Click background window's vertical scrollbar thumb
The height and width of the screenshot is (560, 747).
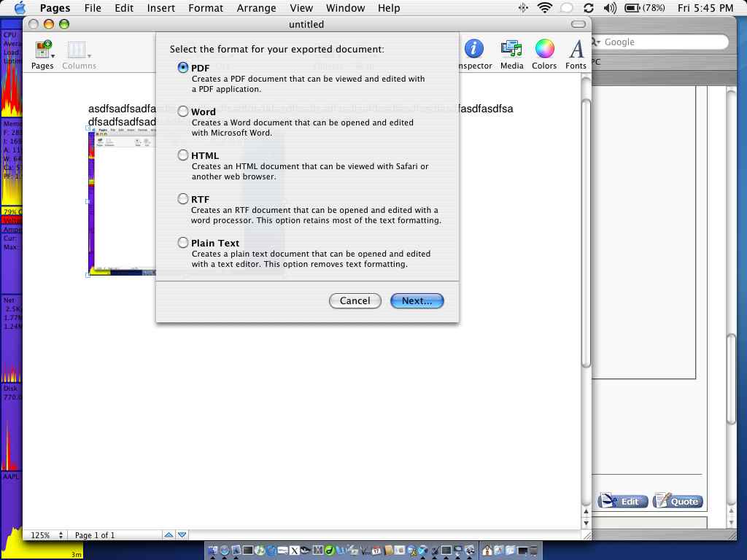click(731, 378)
